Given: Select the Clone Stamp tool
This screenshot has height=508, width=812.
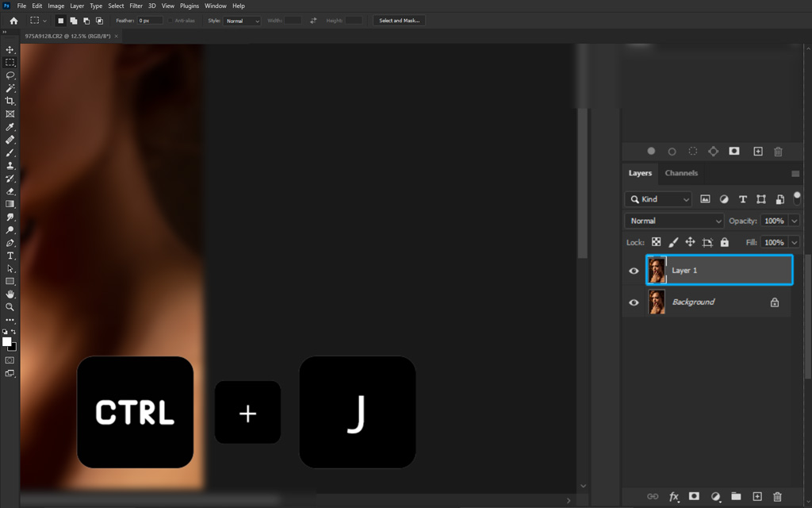Looking at the screenshot, I should (x=10, y=166).
